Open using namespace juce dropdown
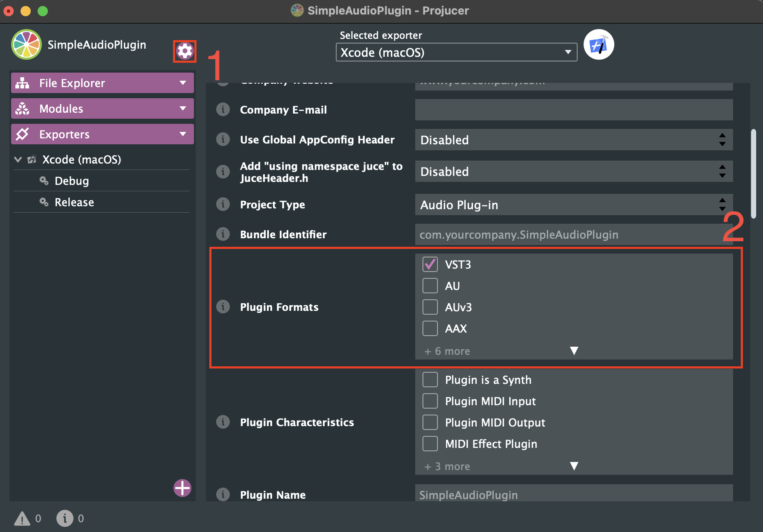 point(574,171)
